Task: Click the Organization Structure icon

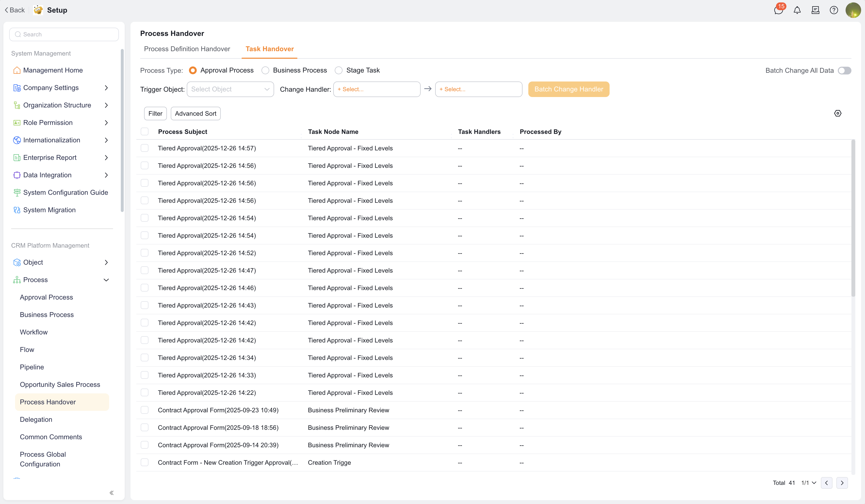Action: tap(17, 106)
